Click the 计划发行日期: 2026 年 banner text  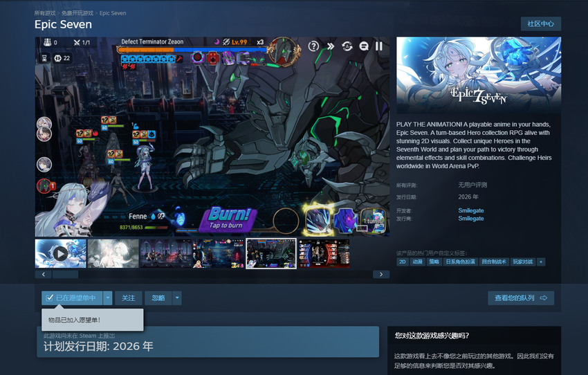pyautogui.click(x=99, y=346)
